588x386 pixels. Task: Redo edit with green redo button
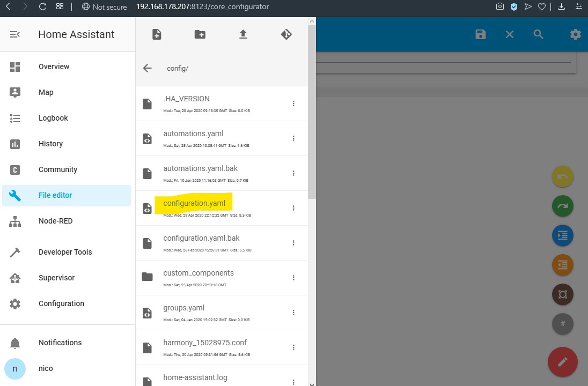(x=562, y=205)
